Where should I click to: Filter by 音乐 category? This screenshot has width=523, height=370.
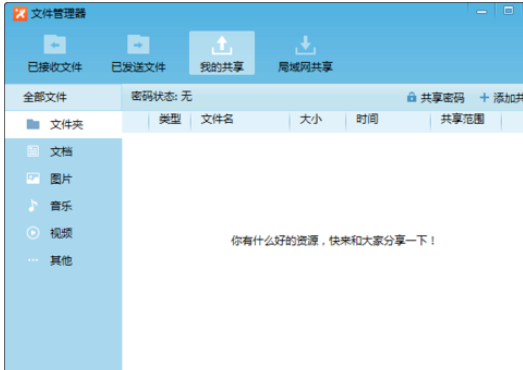[61, 206]
